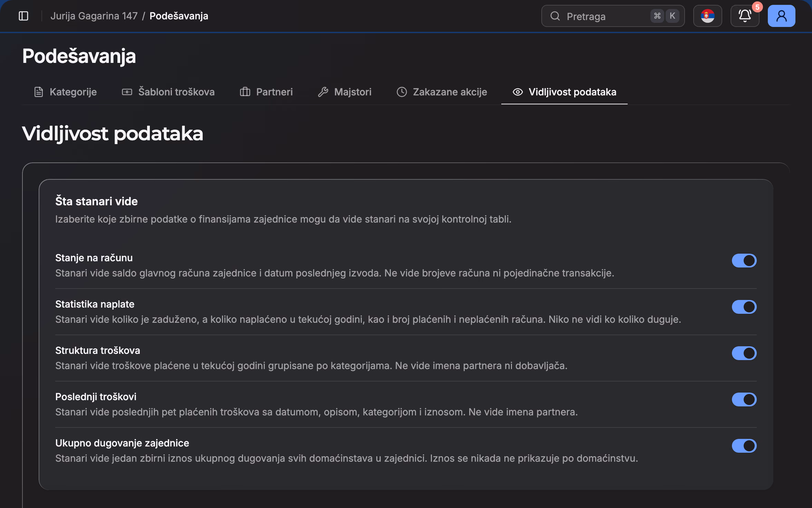The width and height of the screenshot is (812, 508).
Task: Click the Statistika naplate label
Action: tap(95, 304)
